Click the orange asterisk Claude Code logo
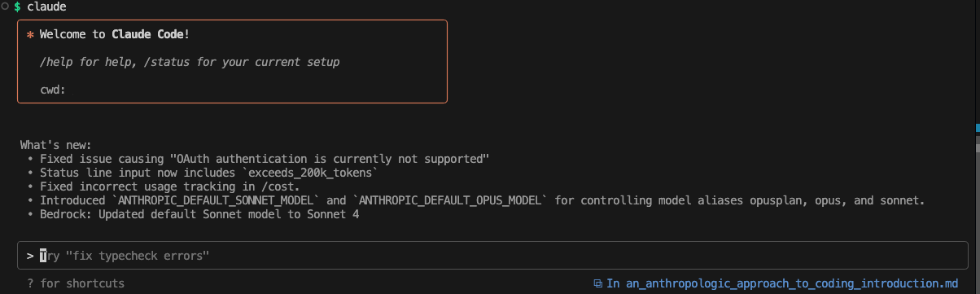Screen dimensions: 980x294 (30, 36)
